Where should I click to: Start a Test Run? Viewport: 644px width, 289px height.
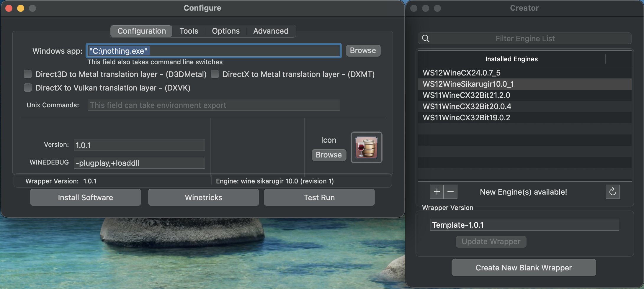[319, 198]
